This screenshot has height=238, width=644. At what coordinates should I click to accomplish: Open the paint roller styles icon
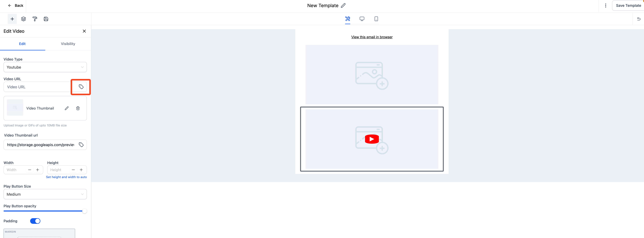click(35, 19)
